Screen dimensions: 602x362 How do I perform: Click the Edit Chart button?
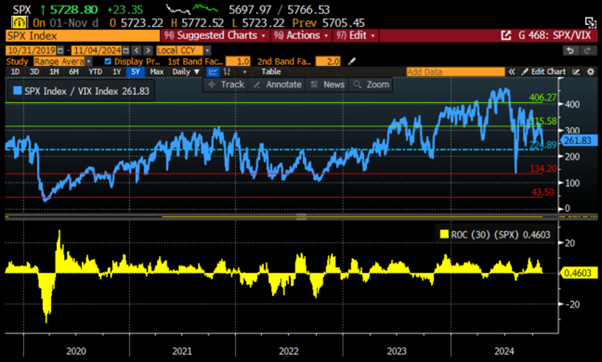click(544, 72)
